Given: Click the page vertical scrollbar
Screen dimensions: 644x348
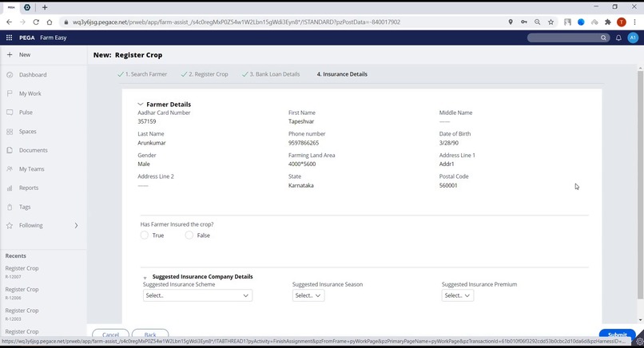Looking at the screenshot, I should point(640,184).
